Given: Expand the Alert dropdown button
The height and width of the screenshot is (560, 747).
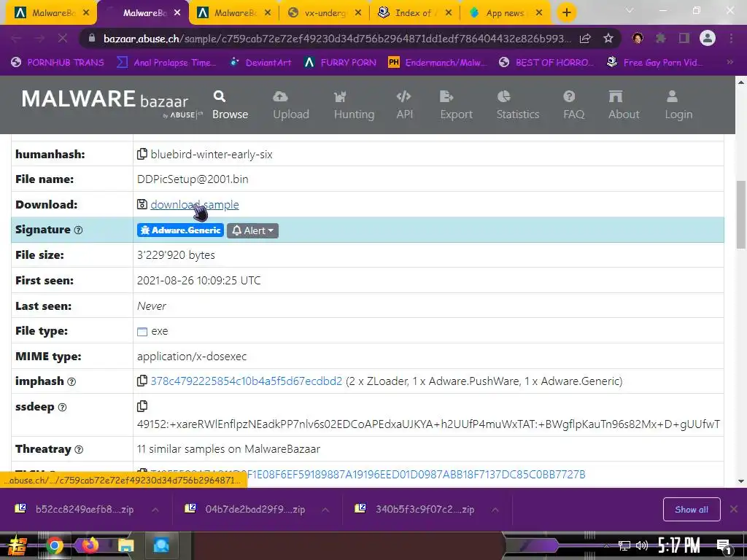Looking at the screenshot, I should (252, 230).
